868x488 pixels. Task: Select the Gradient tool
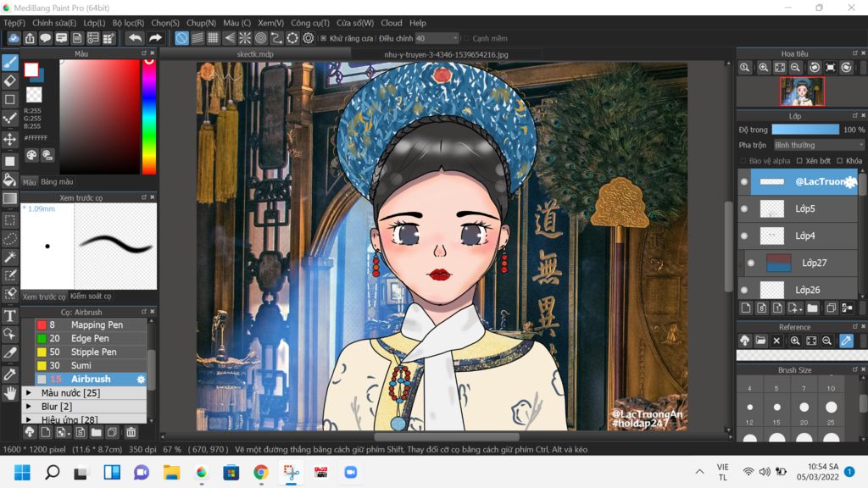coord(10,198)
